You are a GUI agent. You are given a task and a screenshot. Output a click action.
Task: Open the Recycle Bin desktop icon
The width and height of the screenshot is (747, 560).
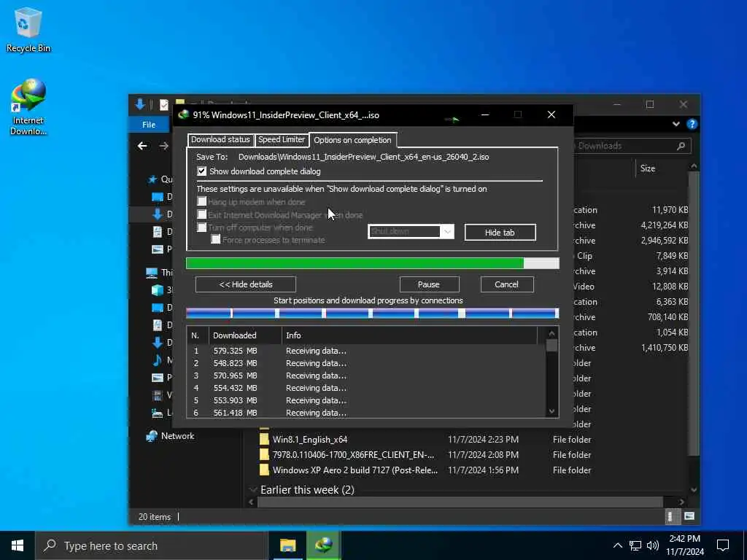tap(28, 30)
